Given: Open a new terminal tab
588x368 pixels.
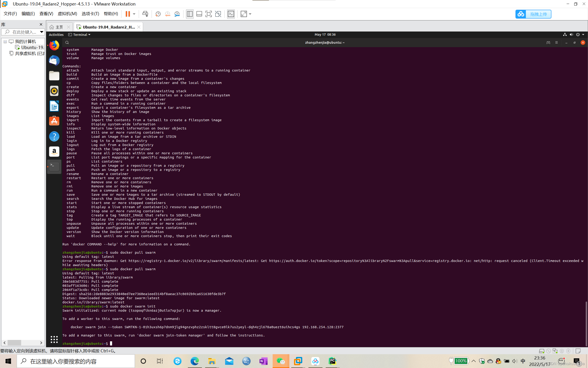Looking at the screenshot, I should [548, 43].
